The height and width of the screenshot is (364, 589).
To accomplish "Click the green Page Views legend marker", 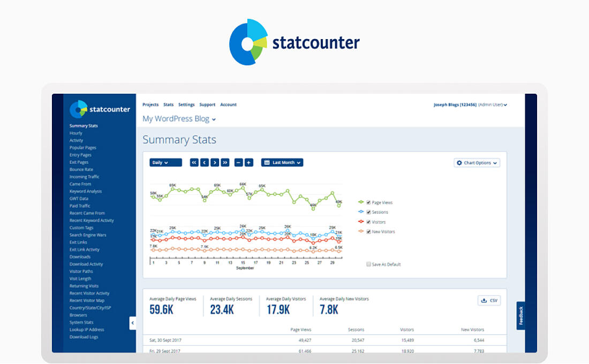I will pos(360,202).
